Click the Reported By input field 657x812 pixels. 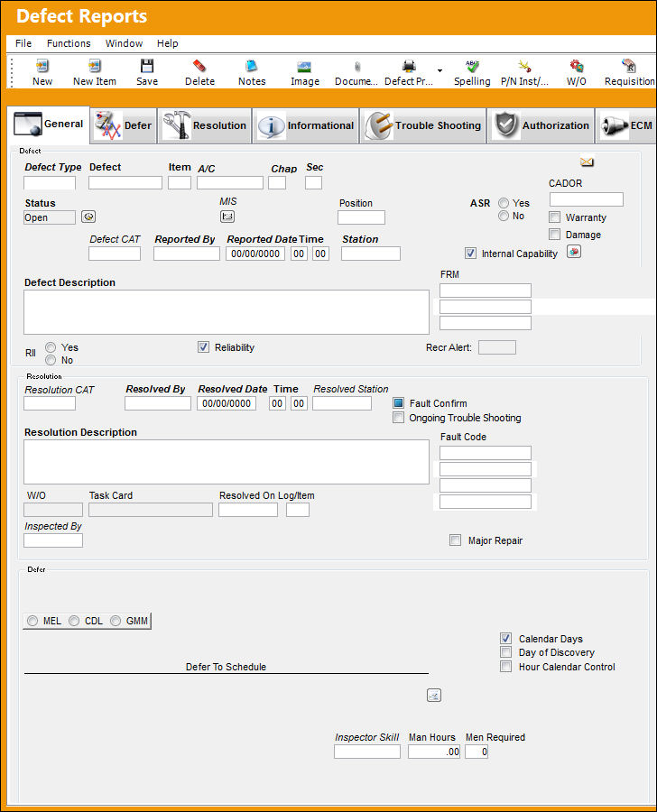pyautogui.click(x=187, y=254)
